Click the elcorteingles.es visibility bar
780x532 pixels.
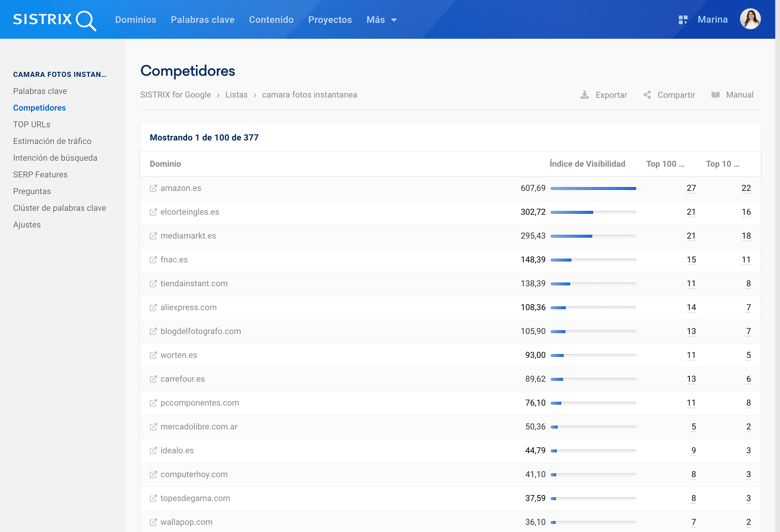click(x=593, y=212)
